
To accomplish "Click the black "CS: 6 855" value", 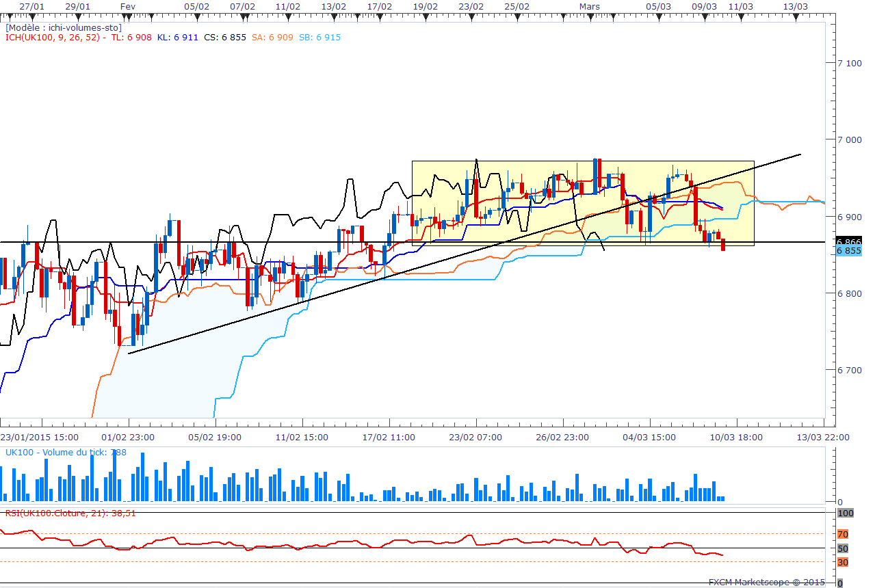I will 225,38.
